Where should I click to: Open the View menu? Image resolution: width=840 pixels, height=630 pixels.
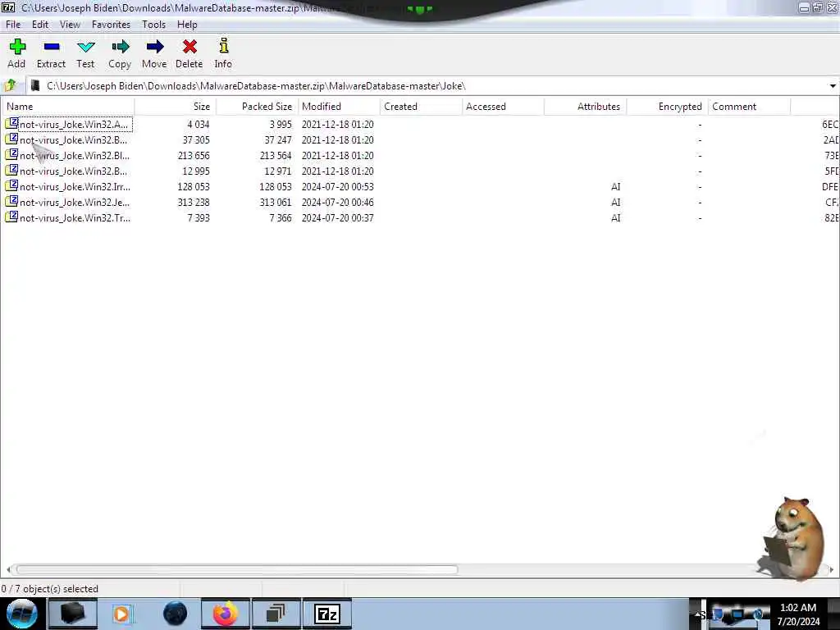pyautogui.click(x=71, y=25)
